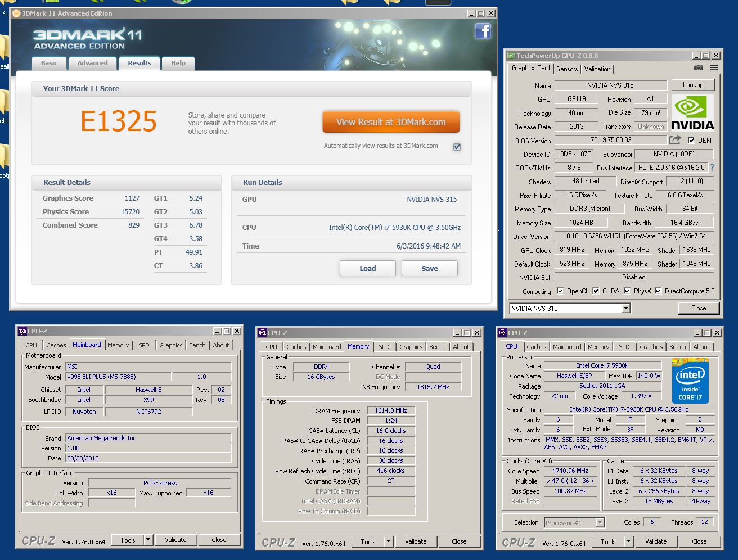The image size is (738, 560).
Task: Click the Graphics Score value 1127
Action: coord(132,198)
